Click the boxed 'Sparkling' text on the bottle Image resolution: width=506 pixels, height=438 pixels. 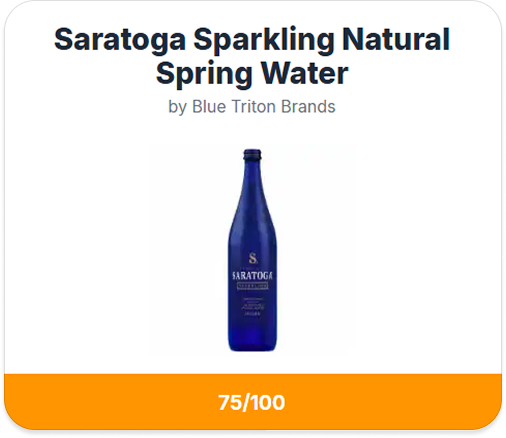tap(252, 286)
